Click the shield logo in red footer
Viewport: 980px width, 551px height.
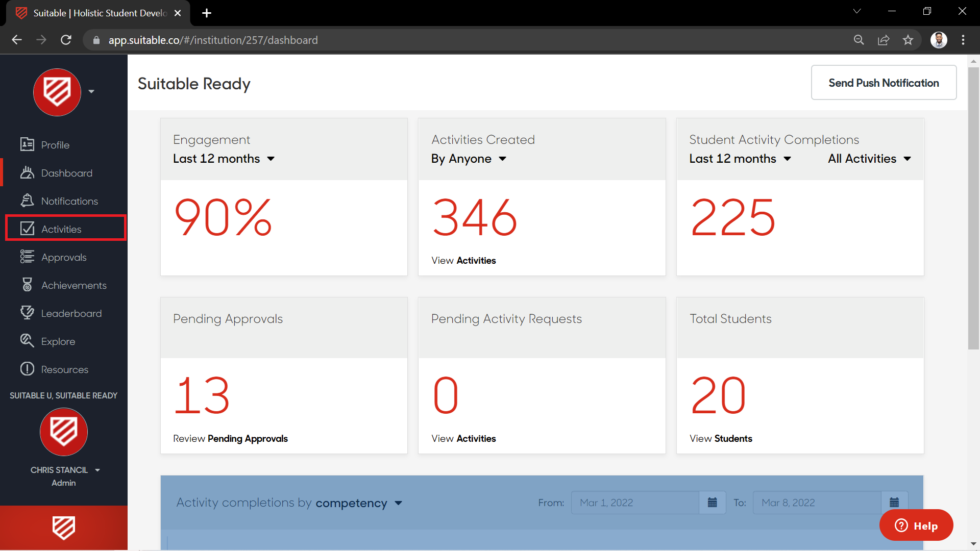coord(64,528)
